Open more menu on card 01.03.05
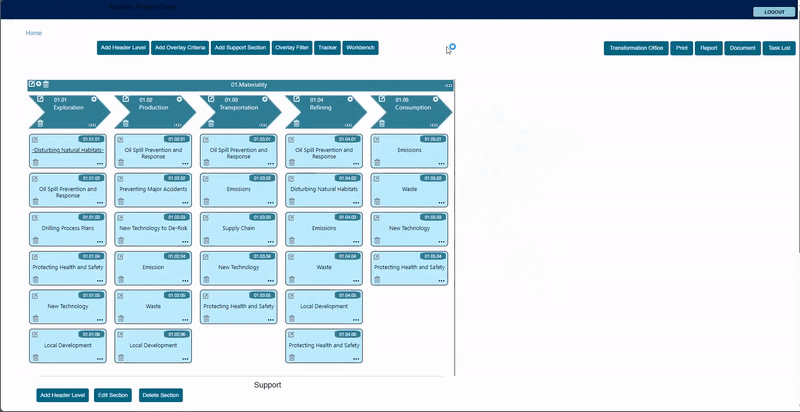 pos(271,320)
